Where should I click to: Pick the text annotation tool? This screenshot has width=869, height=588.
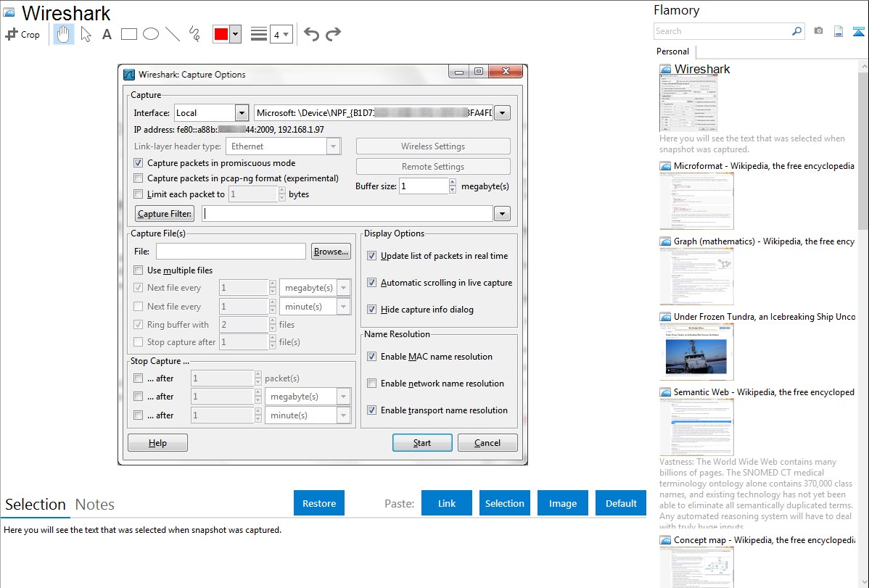[x=107, y=34]
